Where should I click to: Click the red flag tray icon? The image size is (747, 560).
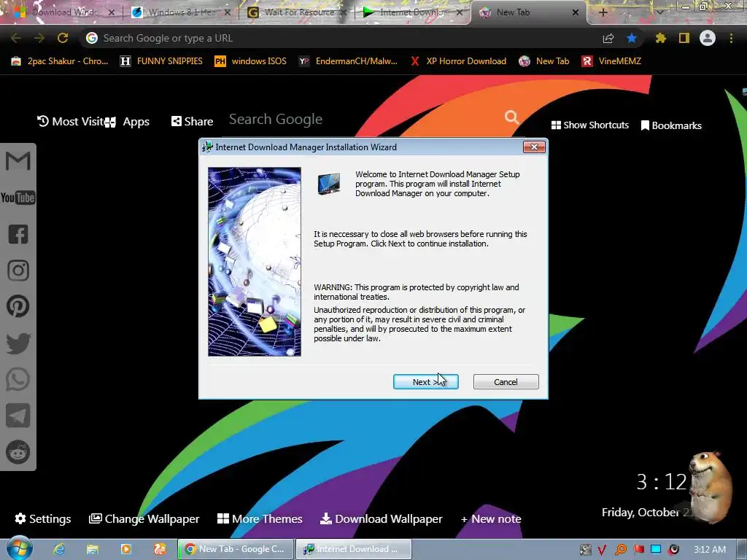638,550
